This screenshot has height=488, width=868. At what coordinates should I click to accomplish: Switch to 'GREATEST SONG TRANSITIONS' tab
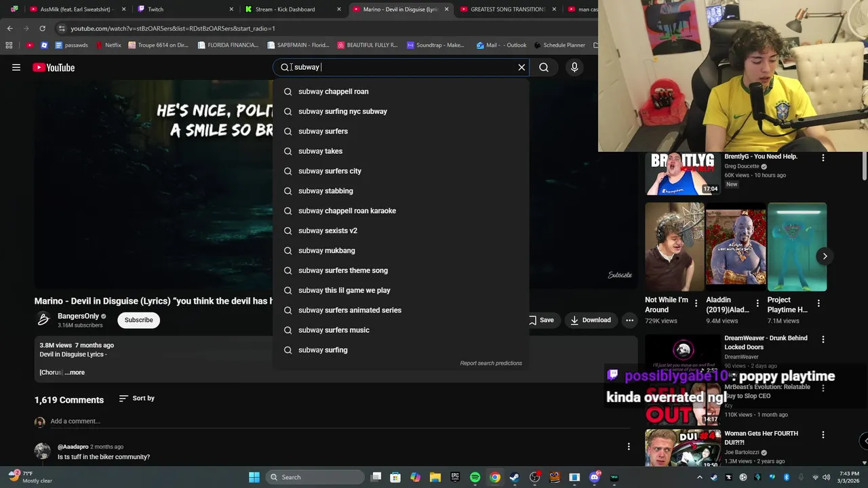point(508,9)
